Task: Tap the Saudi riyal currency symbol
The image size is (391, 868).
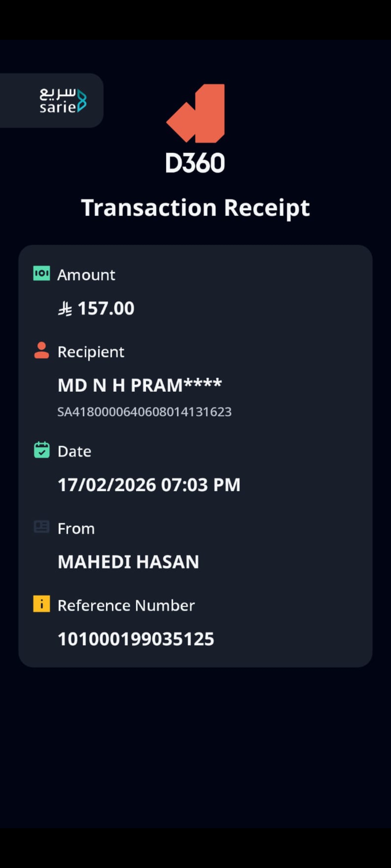Action: tap(65, 309)
